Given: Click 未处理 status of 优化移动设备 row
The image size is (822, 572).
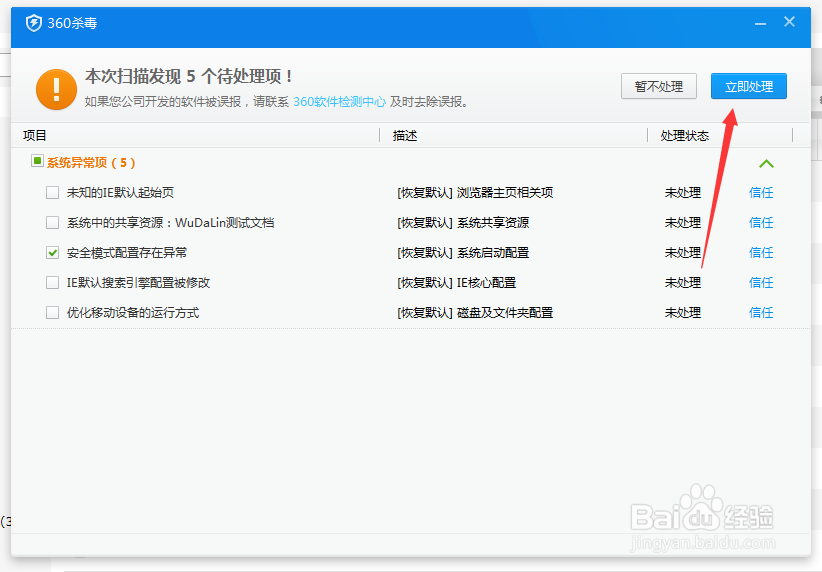Looking at the screenshot, I should click(683, 313).
